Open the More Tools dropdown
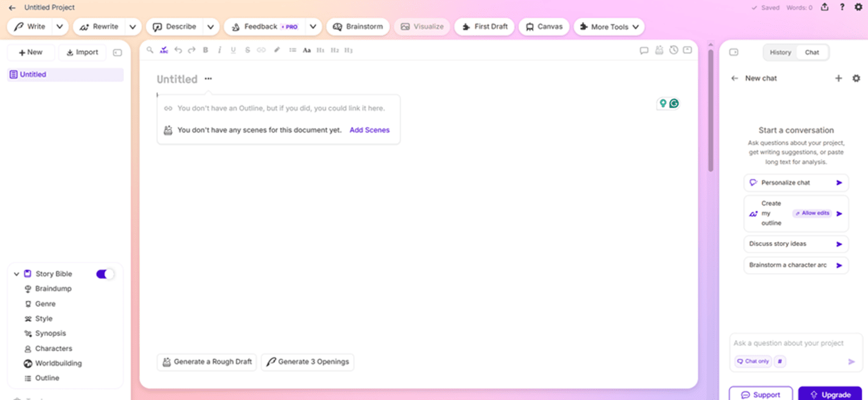Viewport: 868px width, 400px height. tap(609, 27)
